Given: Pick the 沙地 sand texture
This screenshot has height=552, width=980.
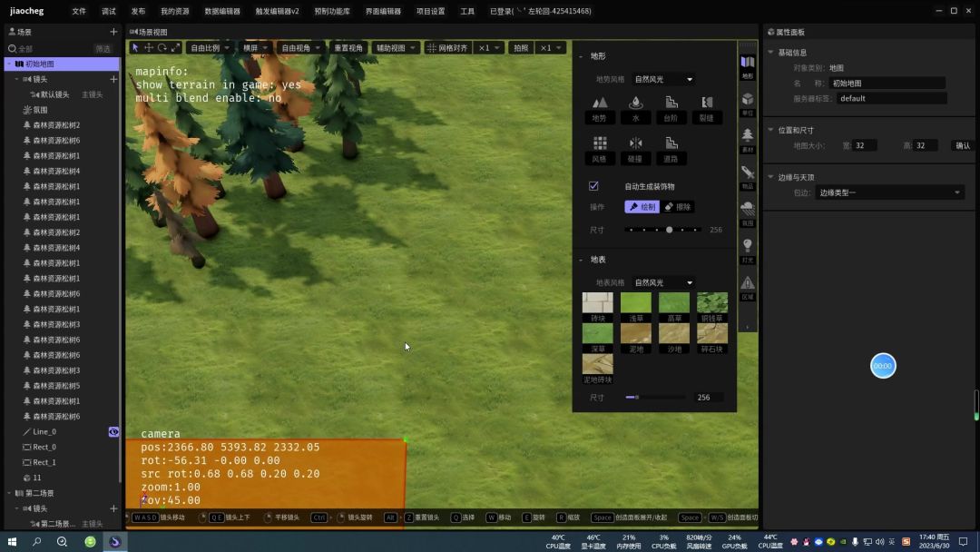Looking at the screenshot, I should coord(673,339).
